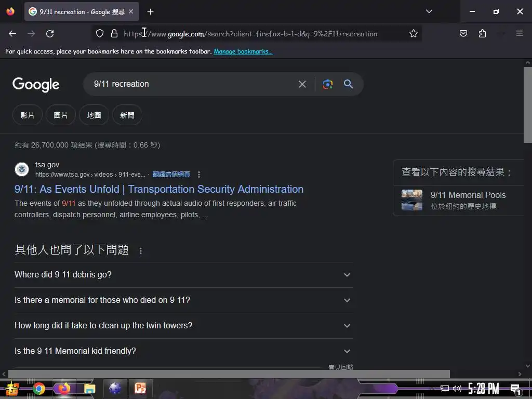Click the Firefox icon in title bar

pos(10,11)
